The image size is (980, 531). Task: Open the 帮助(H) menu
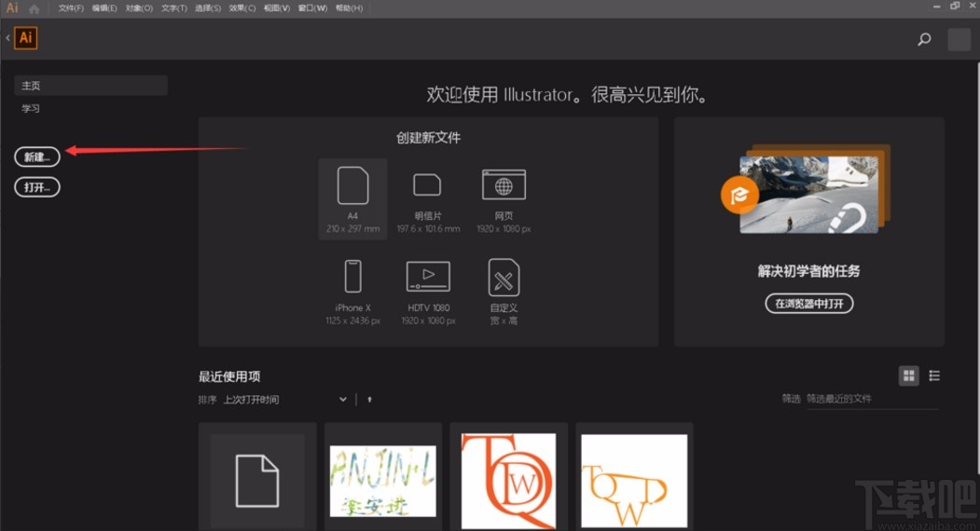tap(349, 8)
